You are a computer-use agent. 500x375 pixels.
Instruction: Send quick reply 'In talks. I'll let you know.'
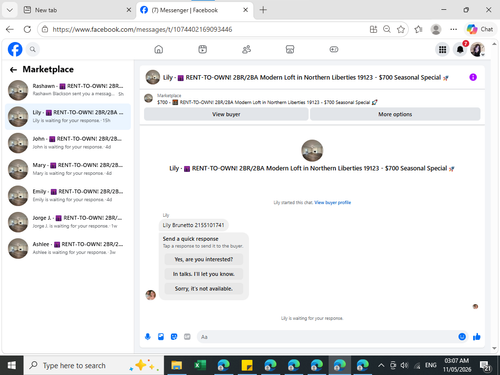click(204, 274)
